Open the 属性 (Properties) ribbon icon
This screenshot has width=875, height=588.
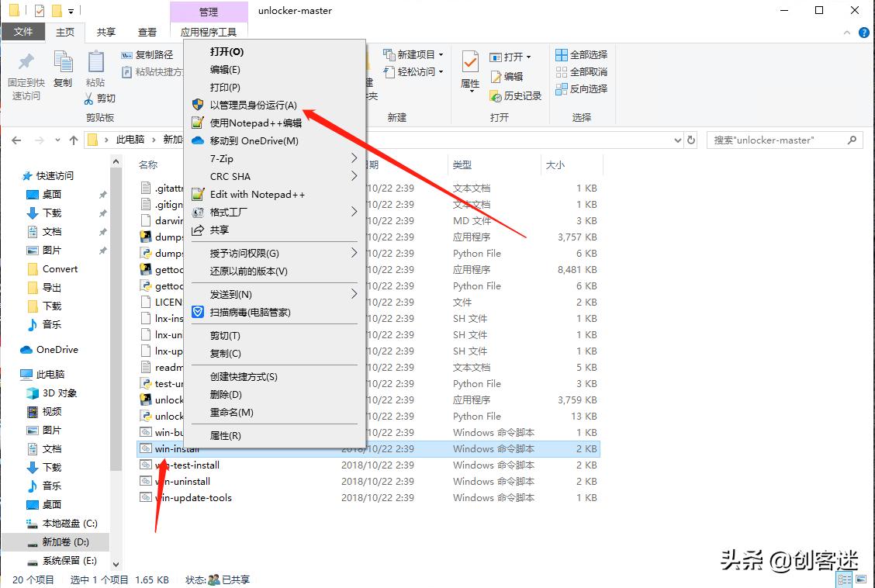click(469, 62)
